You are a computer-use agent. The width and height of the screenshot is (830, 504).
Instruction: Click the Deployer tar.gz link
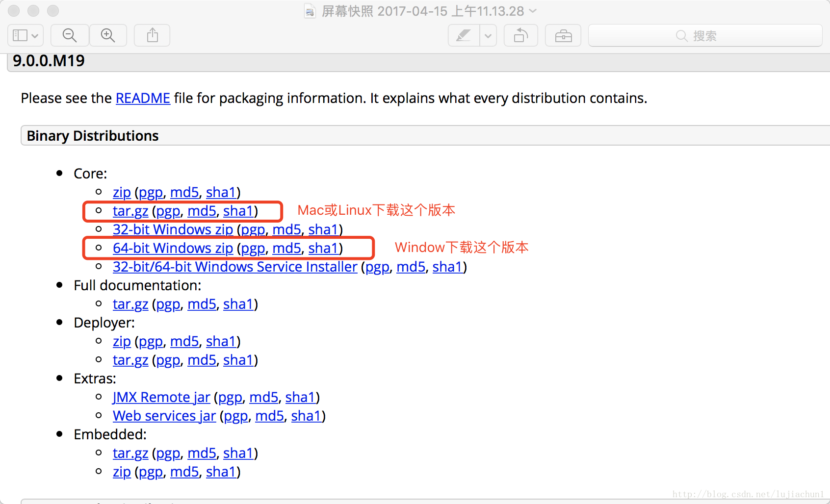point(130,360)
